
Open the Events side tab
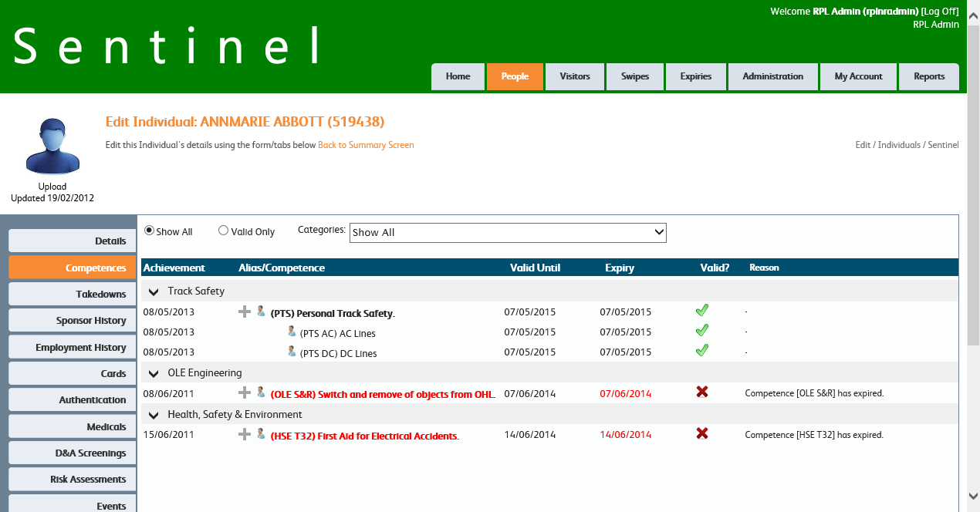coord(73,504)
